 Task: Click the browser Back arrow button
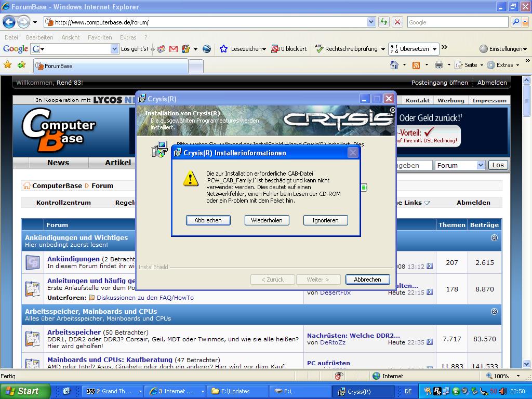point(9,22)
